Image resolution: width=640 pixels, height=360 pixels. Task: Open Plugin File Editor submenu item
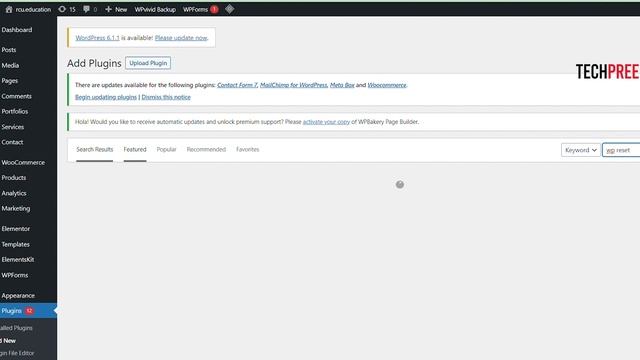tap(17, 353)
